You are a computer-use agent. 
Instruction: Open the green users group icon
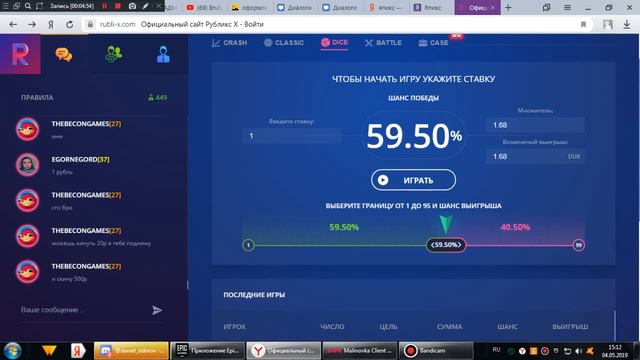pos(113,54)
